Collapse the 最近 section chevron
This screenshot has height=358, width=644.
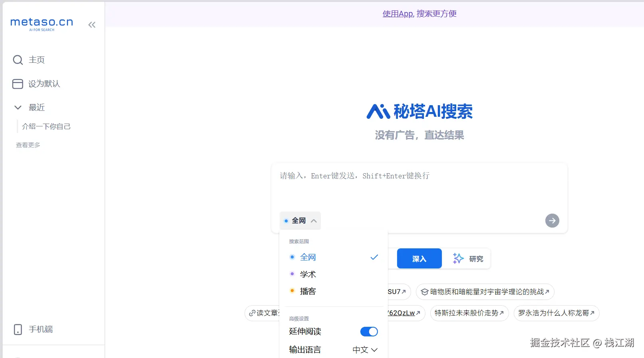[18, 107]
